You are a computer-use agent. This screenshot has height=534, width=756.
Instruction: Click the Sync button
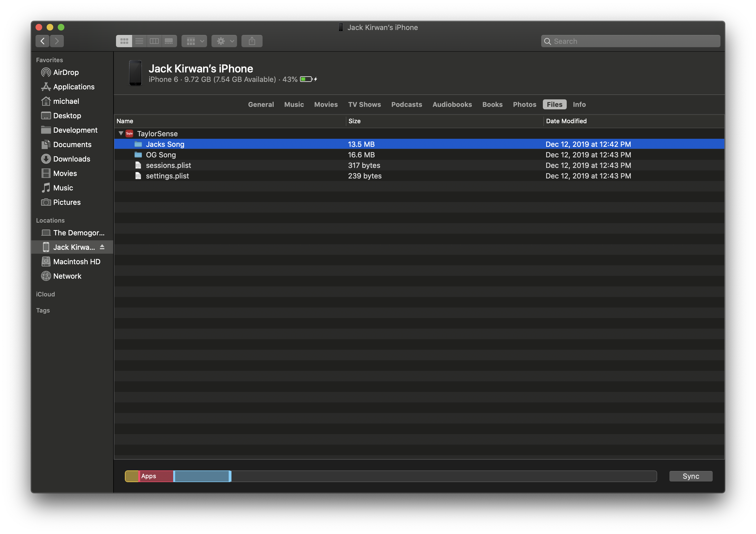691,476
